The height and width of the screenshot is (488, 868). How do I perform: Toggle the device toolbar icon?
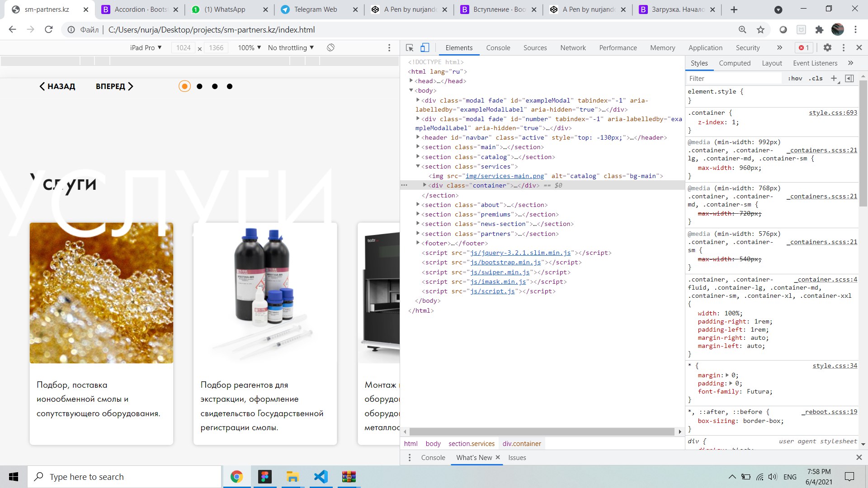click(x=425, y=47)
